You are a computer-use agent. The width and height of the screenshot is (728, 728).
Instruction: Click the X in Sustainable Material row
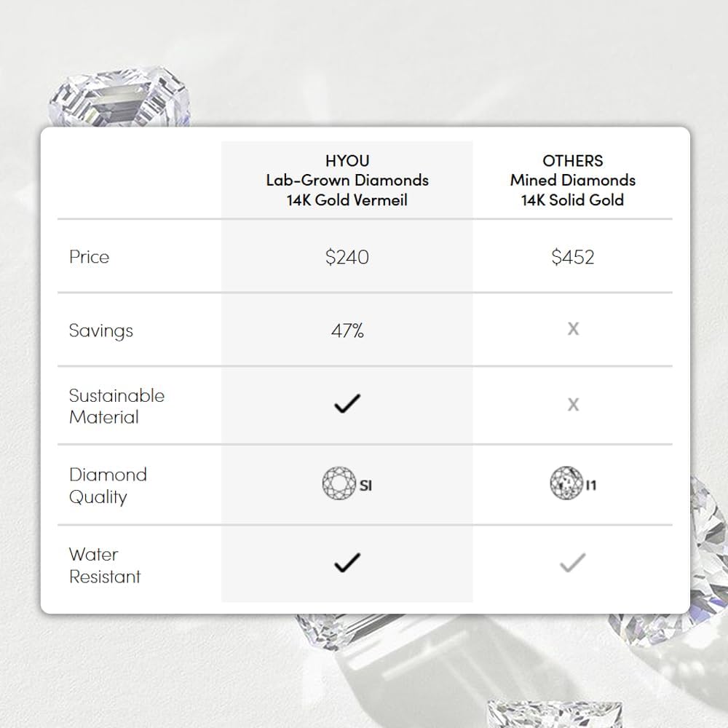pyautogui.click(x=573, y=404)
